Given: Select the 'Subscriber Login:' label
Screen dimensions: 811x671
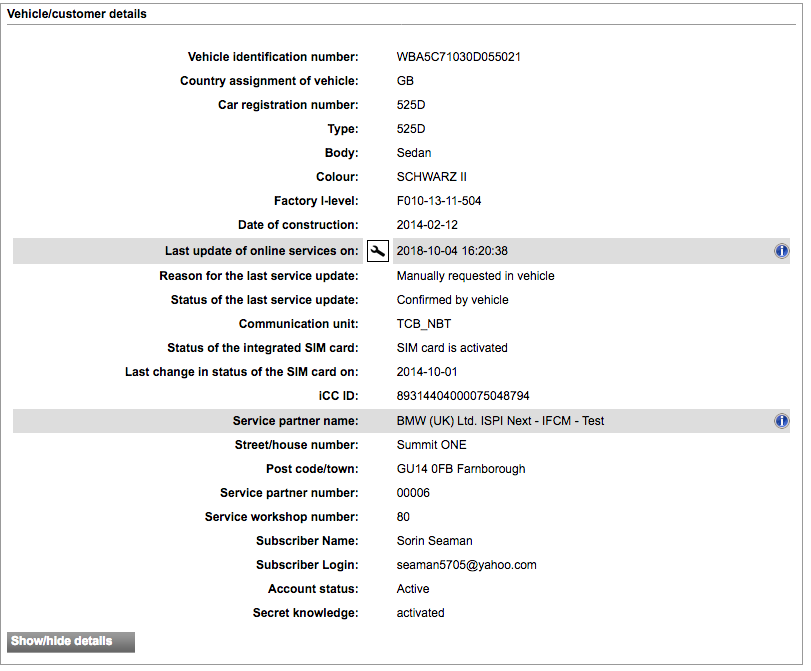Looking at the screenshot, I should (307, 565).
